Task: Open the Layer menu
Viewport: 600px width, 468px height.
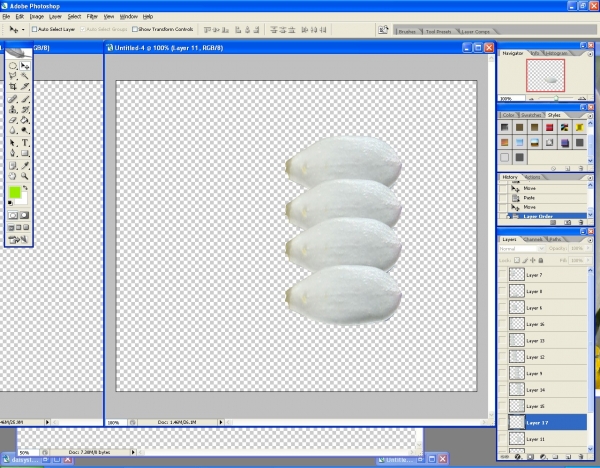Action: 55,16
